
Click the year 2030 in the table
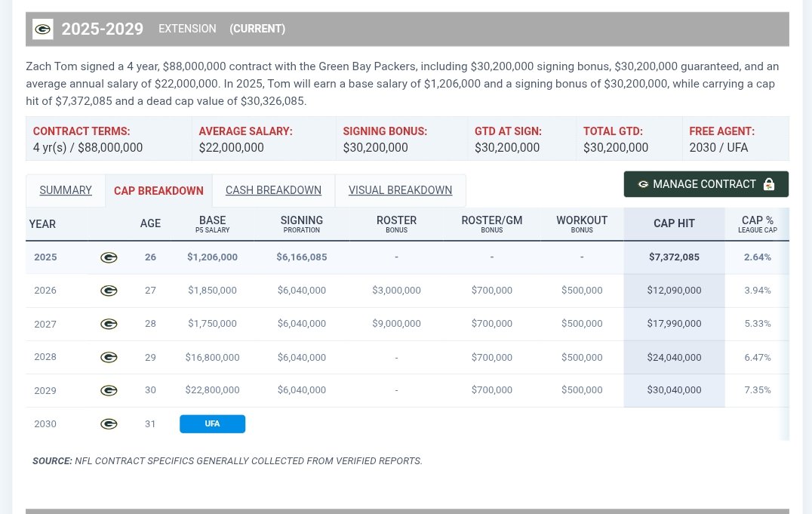[x=45, y=424]
